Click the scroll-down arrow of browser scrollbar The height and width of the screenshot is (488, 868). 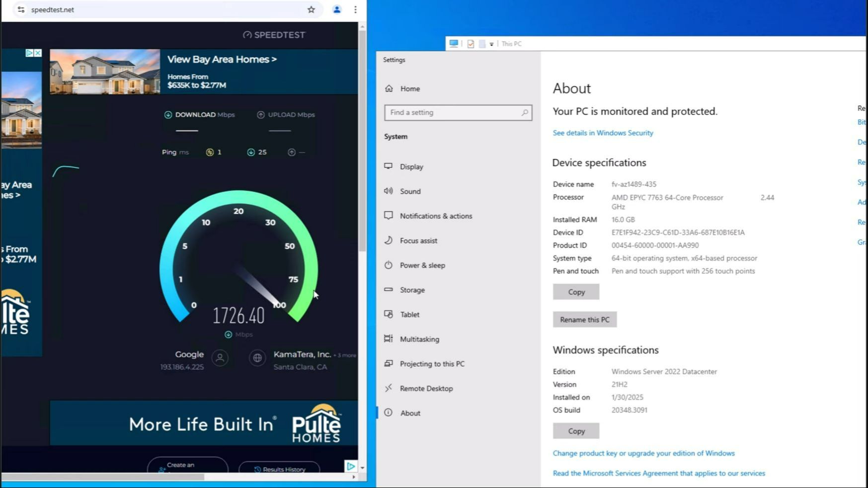pyautogui.click(x=363, y=468)
